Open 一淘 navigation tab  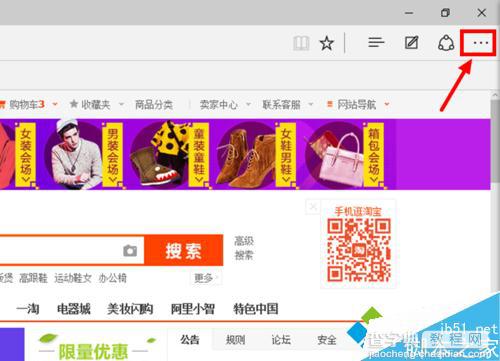(x=28, y=309)
